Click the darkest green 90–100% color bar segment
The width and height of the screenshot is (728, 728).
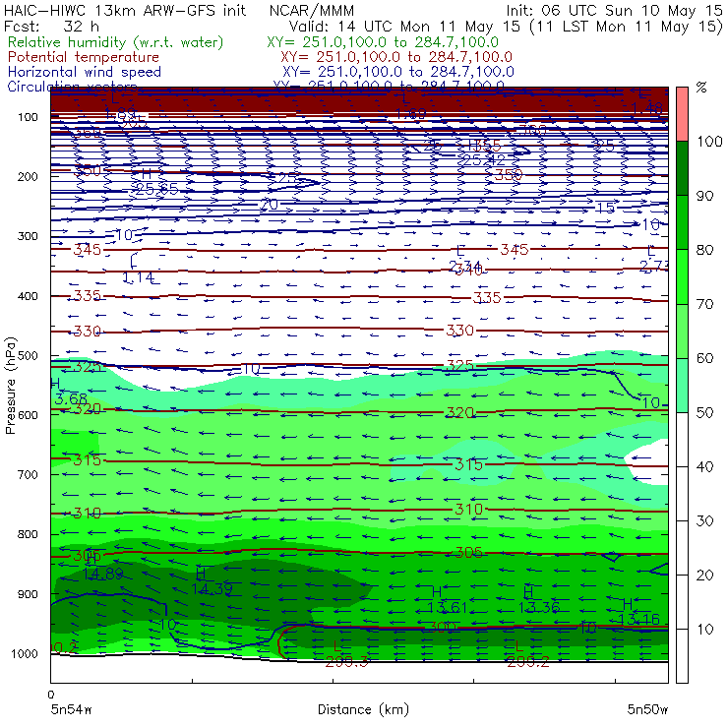tap(682, 168)
